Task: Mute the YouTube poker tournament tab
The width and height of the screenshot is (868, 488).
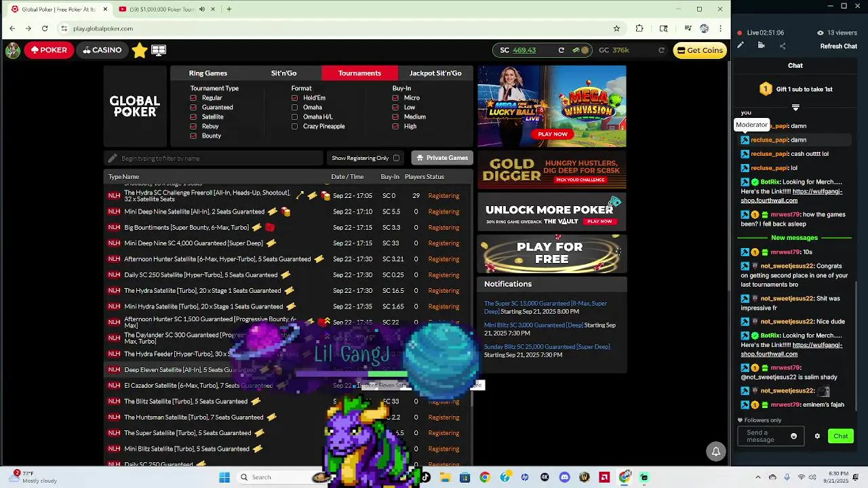Action: (x=201, y=9)
